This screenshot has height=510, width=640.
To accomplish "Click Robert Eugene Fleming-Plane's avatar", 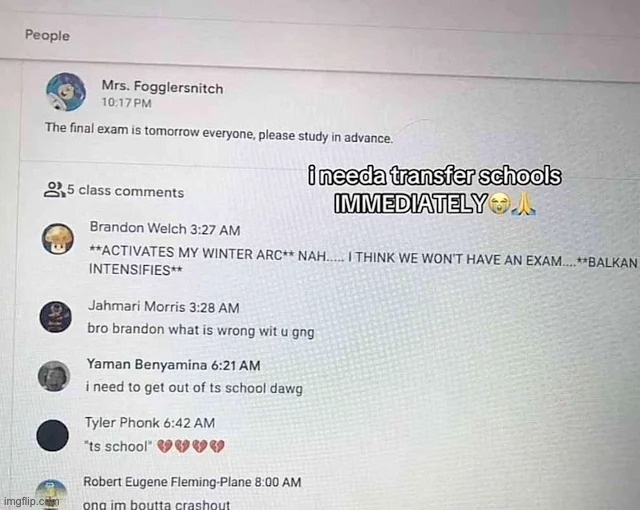I will point(51,494).
